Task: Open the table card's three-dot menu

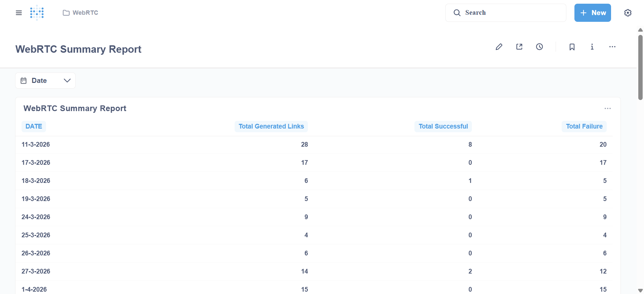Action: tap(607, 108)
